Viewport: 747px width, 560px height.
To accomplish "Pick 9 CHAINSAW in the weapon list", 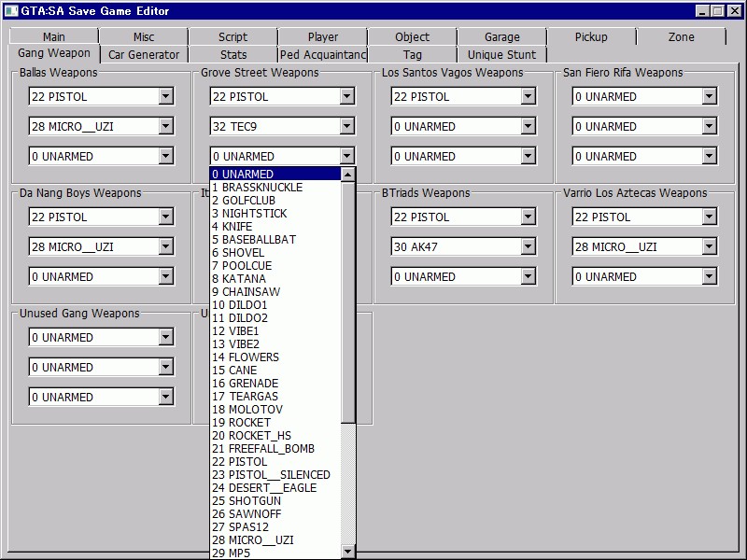I will 275,291.
